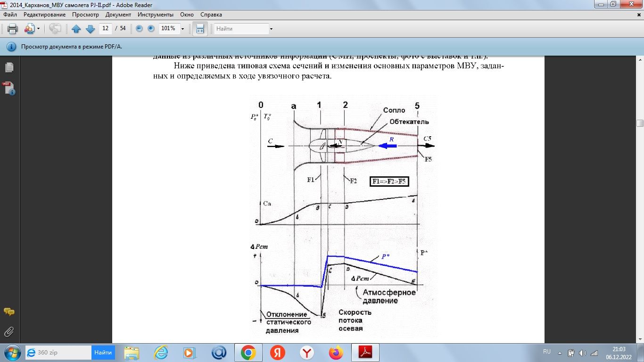Viewport: 644px width, 362px height.
Task: Click the Атмосферное давление label
Action: click(x=389, y=296)
